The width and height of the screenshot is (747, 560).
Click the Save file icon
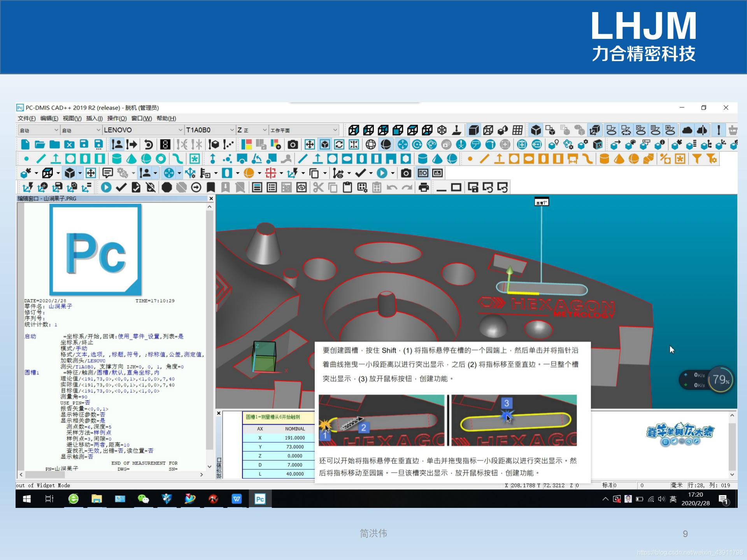tap(84, 144)
